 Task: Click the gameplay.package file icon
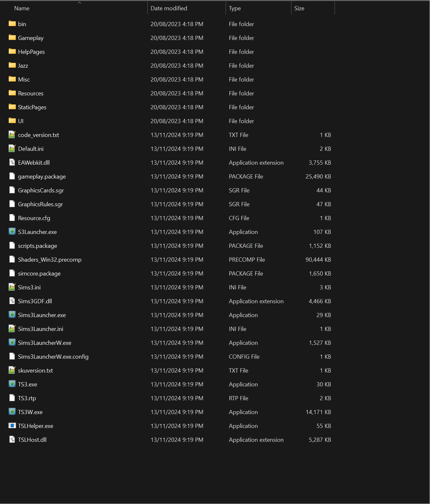[12, 176]
